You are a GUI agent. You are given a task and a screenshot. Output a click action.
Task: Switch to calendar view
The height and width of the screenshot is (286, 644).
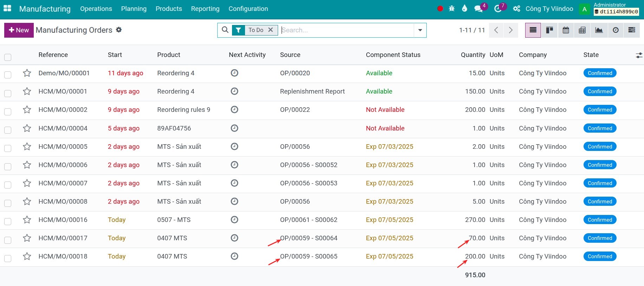[566, 30]
